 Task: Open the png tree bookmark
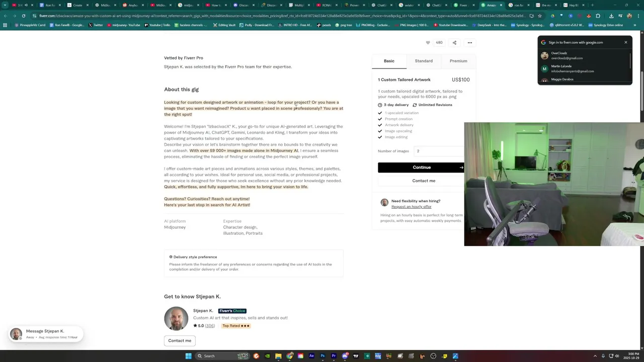click(343, 25)
